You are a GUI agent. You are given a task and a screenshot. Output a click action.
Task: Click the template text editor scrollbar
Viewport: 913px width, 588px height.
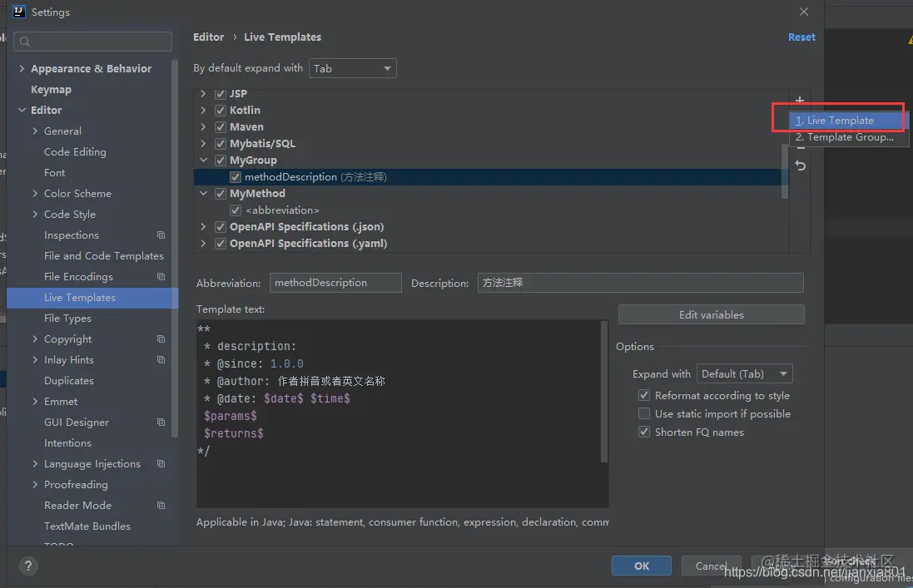(604, 392)
